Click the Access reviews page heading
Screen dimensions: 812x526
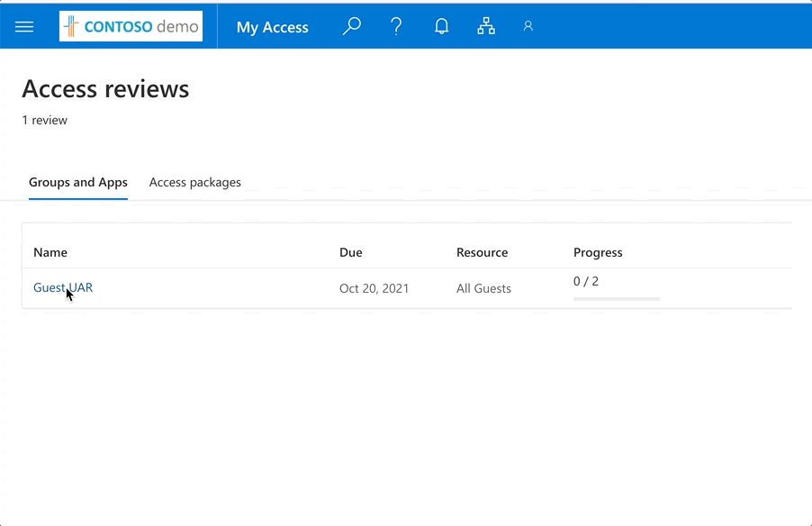point(105,88)
